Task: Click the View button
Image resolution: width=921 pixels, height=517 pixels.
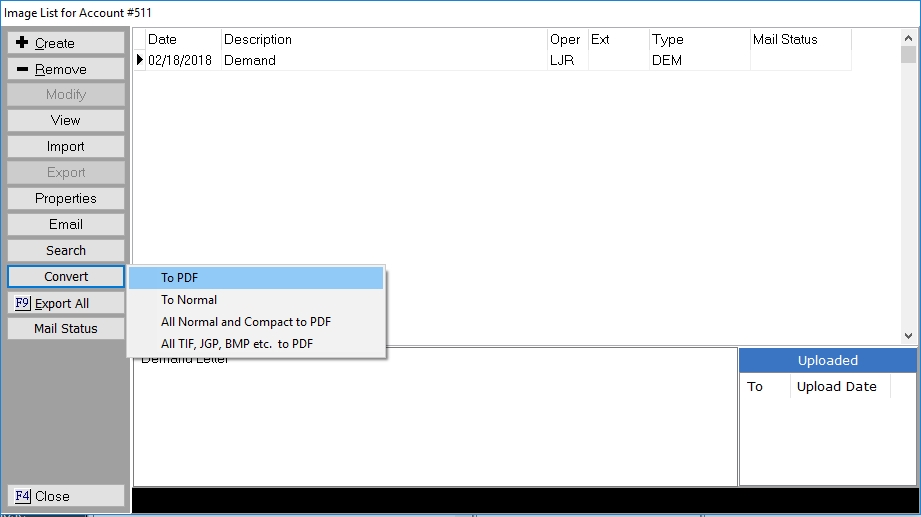Action: coord(66,120)
